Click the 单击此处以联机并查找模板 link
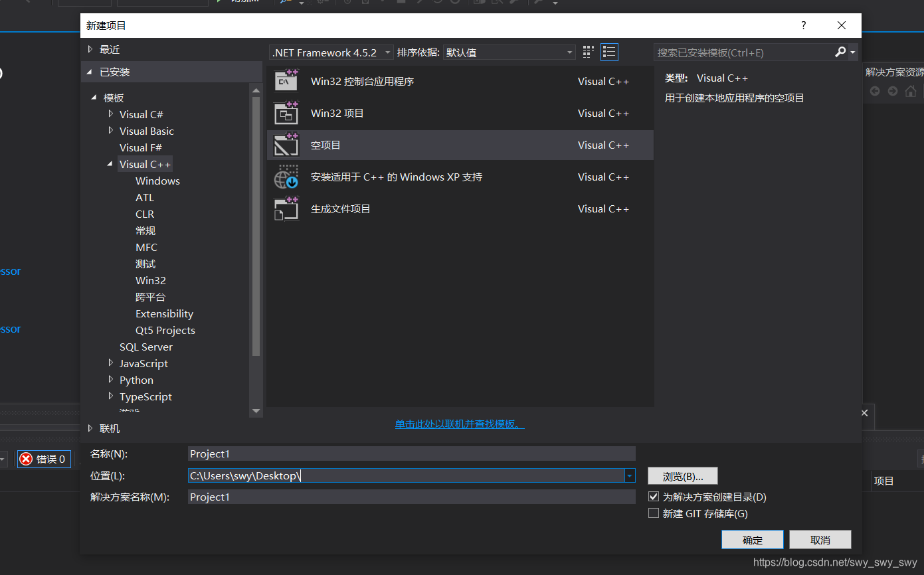924x575 pixels. click(460, 424)
